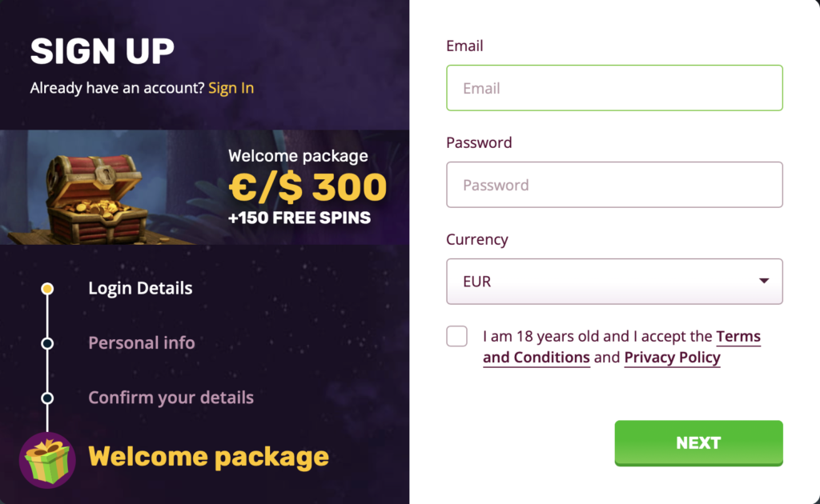The width and height of the screenshot is (820, 504).
Task: Click the Personal info step circle
Action: coord(47,343)
